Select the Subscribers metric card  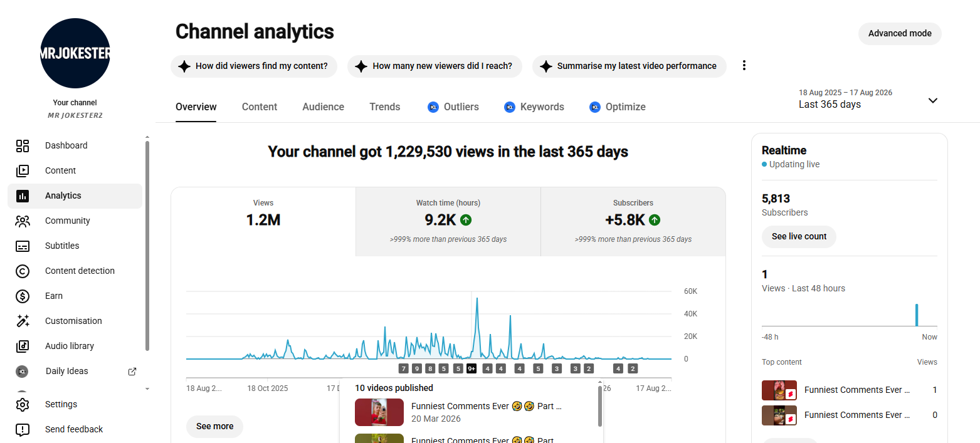(x=633, y=221)
